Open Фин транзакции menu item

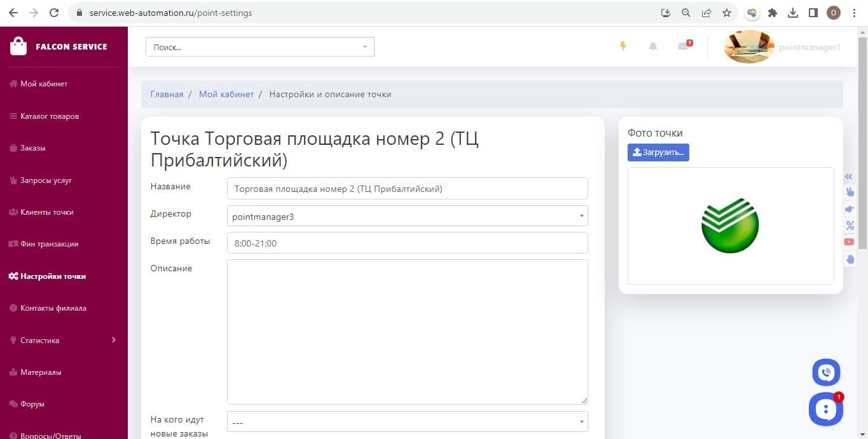pos(49,244)
